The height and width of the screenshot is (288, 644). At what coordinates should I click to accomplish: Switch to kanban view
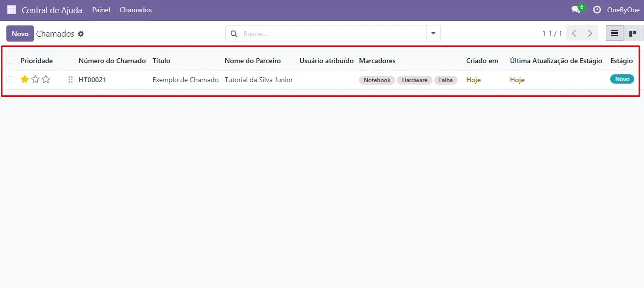633,33
